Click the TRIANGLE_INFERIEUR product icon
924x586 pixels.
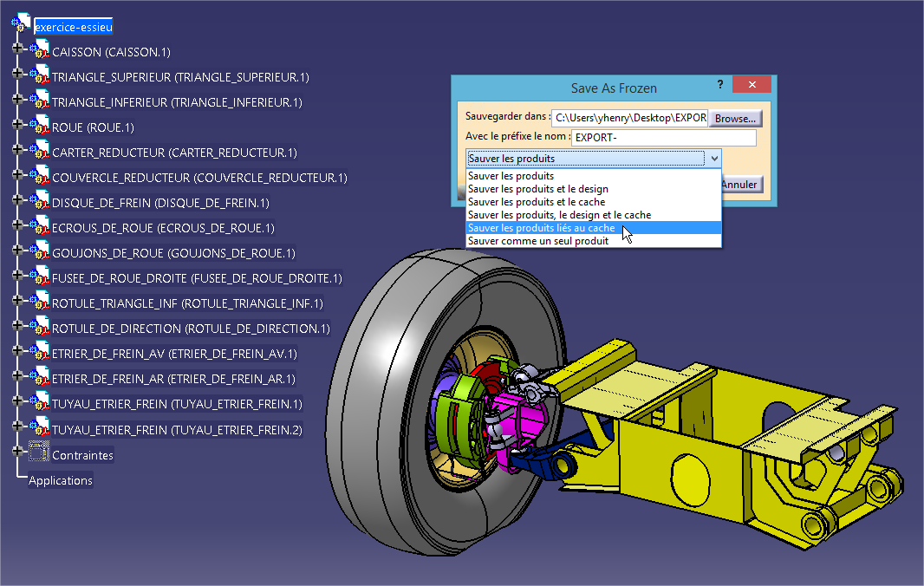pos(40,101)
